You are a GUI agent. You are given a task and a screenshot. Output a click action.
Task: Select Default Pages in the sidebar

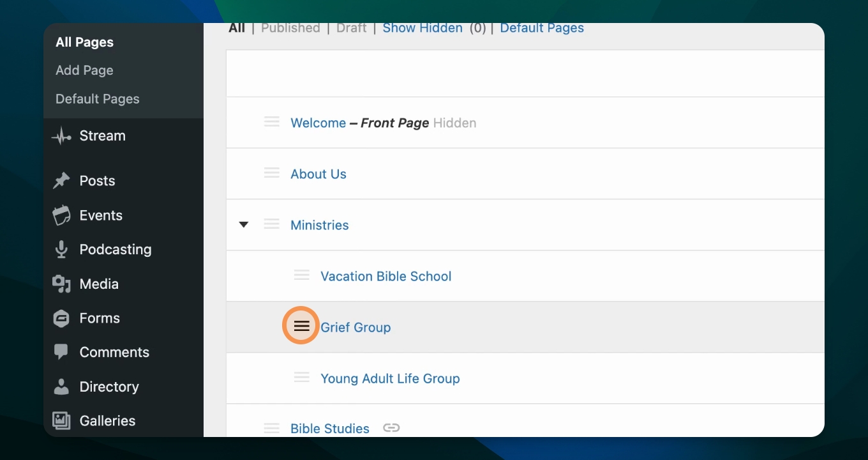(97, 99)
